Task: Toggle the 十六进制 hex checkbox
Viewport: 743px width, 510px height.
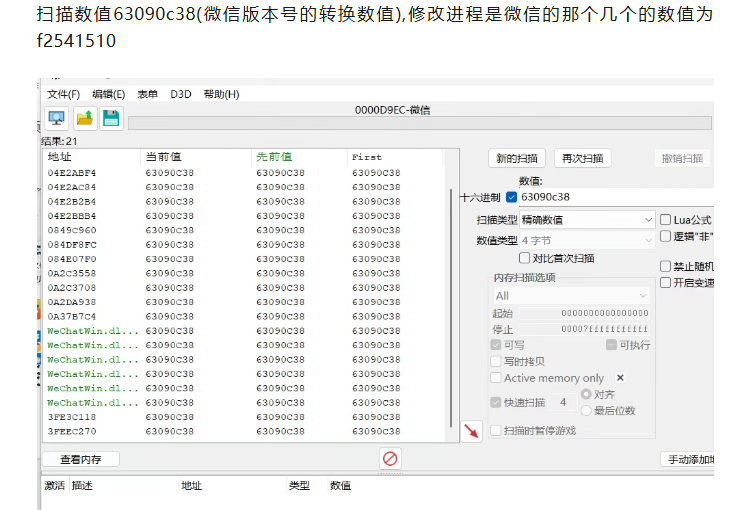Action: [511, 197]
